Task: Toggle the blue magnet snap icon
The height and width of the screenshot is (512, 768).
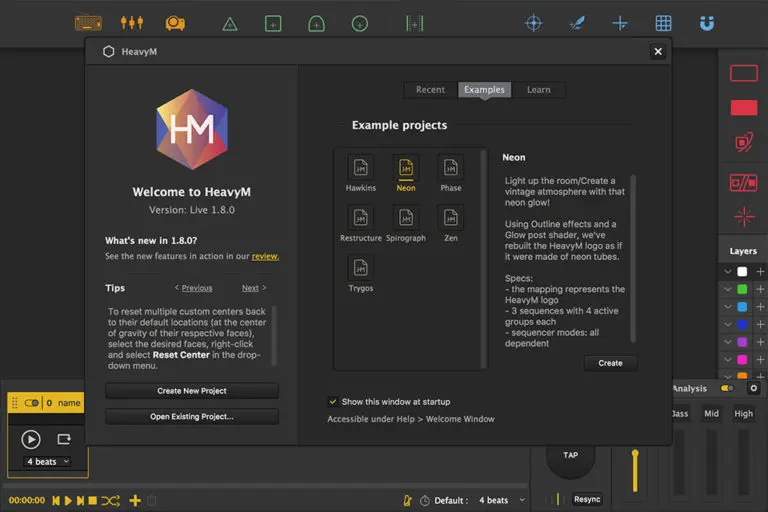Action: click(707, 23)
